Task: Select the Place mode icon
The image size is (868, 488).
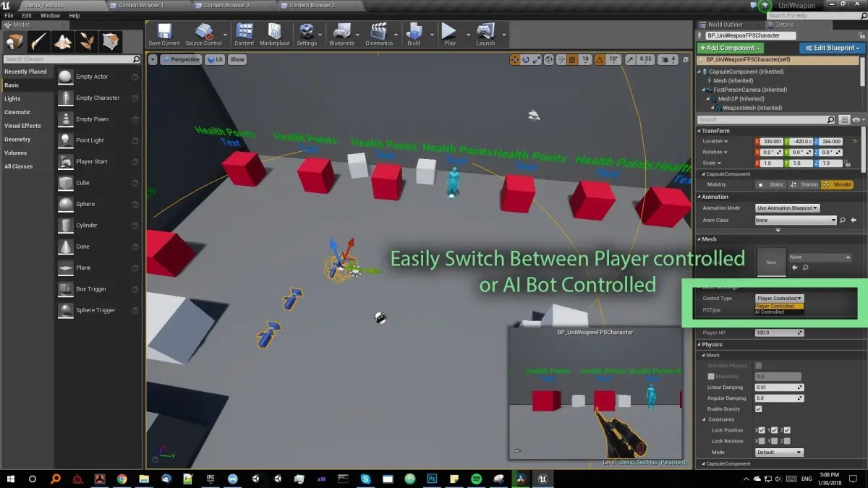Action: (x=14, y=40)
